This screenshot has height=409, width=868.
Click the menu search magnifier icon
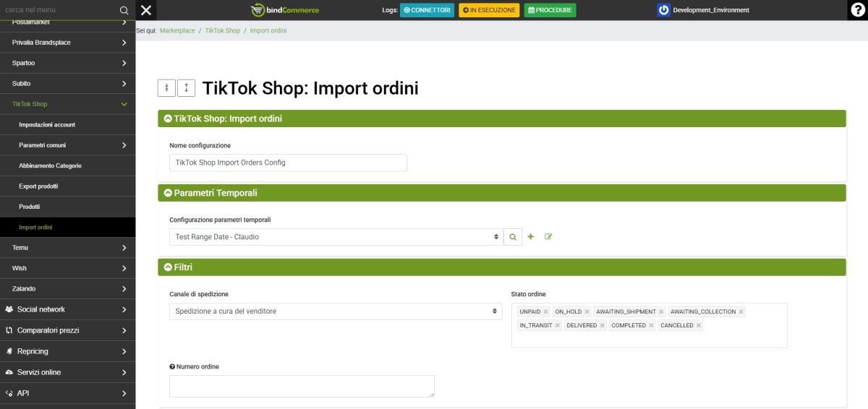click(x=124, y=10)
